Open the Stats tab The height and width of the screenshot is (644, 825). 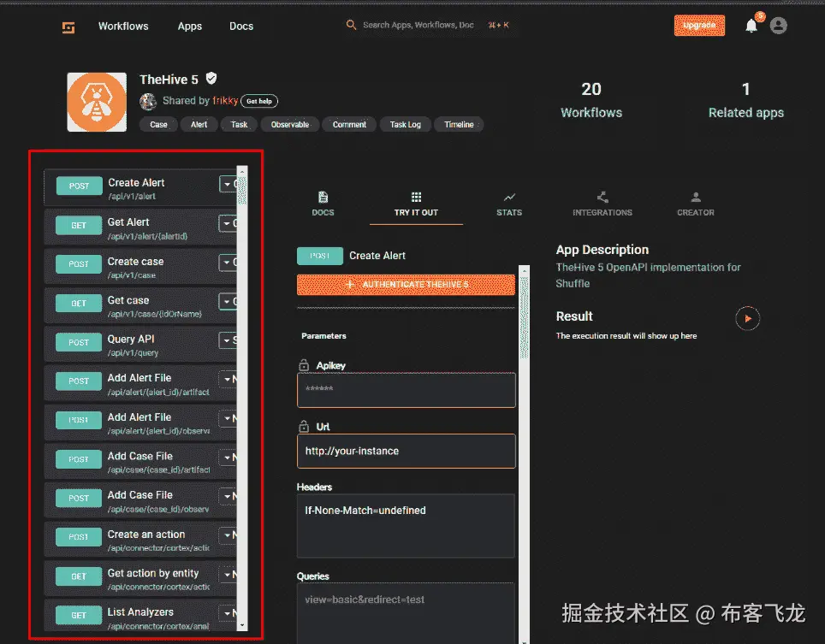509,204
